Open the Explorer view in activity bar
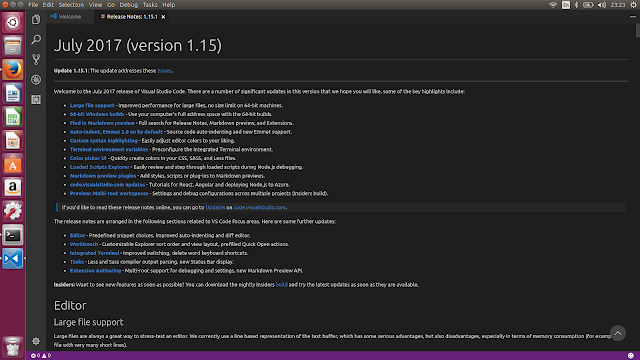 36,19
